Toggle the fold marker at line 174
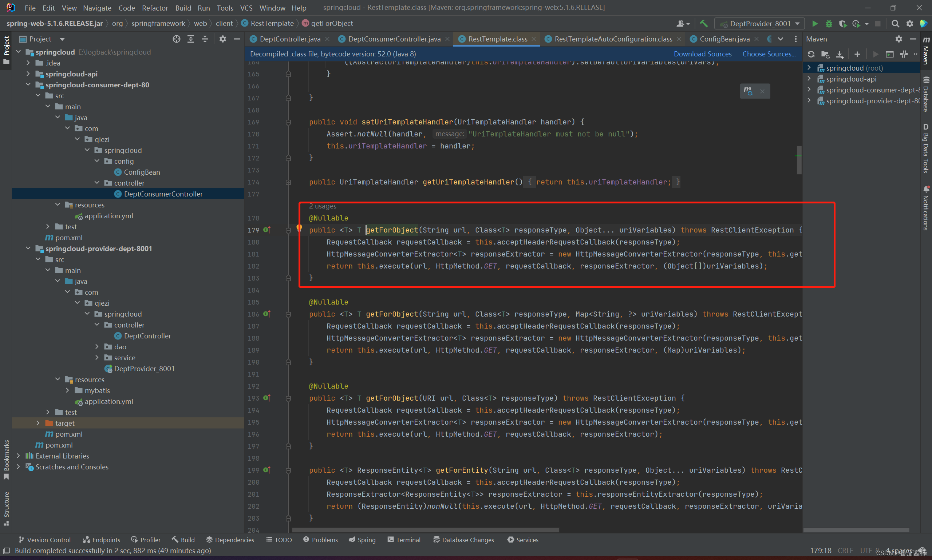The image size is (932, 560). pyautogui.click(x=288, y=182)
